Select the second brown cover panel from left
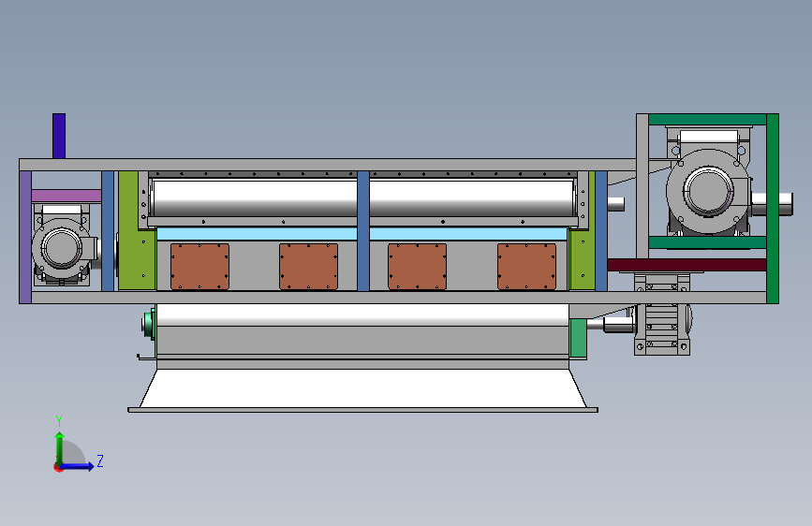This screenshot has width=812, height=526. [x=309, y=267]
